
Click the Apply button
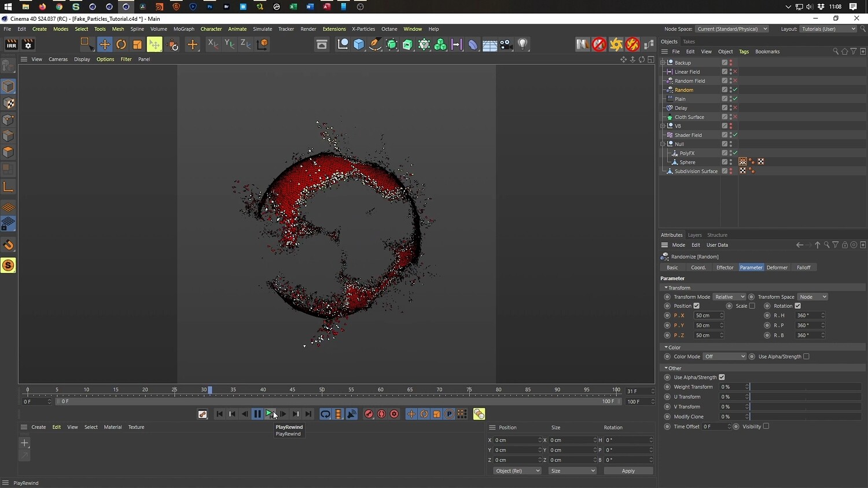pyautogui.click(x=628, y=471)
